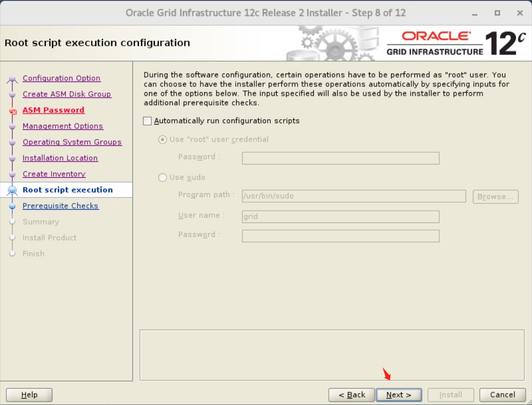Navigate to Create ASM Disk Group step
This screenshot has height=405, width=532.
tap(66, 94)
